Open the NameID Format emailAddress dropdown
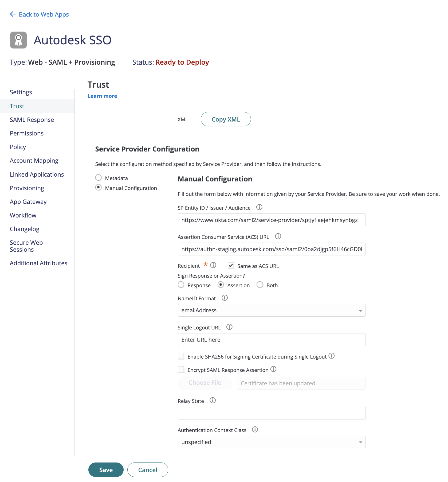Screen dimensions: 448x482 (272, 310)
